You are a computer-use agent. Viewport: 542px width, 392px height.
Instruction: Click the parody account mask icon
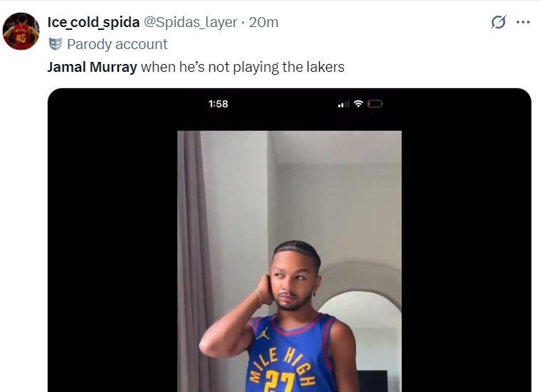tap(55, 44)
